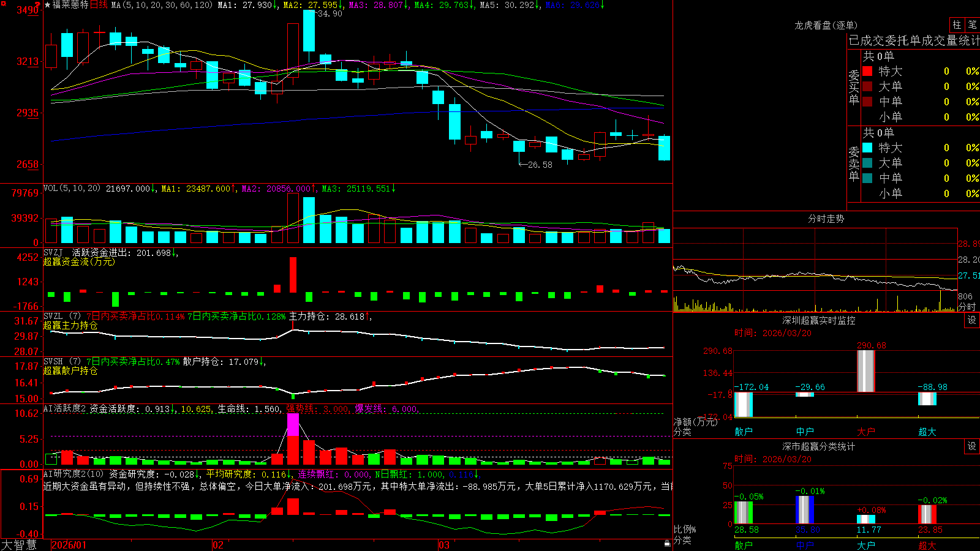Click the small red square icon top-left
980x551 pixels.
pyautogui.click(x=2, y=3)
